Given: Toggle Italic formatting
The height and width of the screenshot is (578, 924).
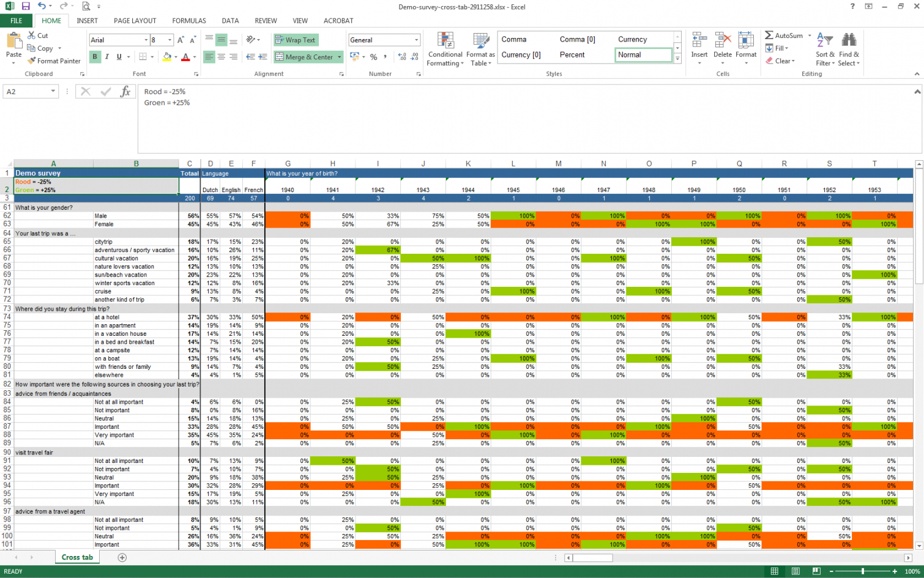Looking at the screenshot, I should pos(107,57).
